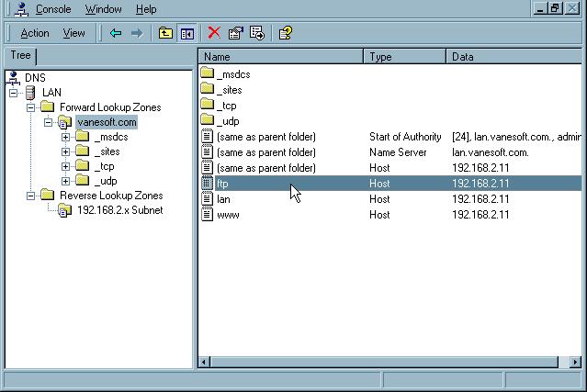The height and width of the screenshot is (392, 587).
Task: Click the horizontal scrollbar right arrow
Action: pos(577,363)
